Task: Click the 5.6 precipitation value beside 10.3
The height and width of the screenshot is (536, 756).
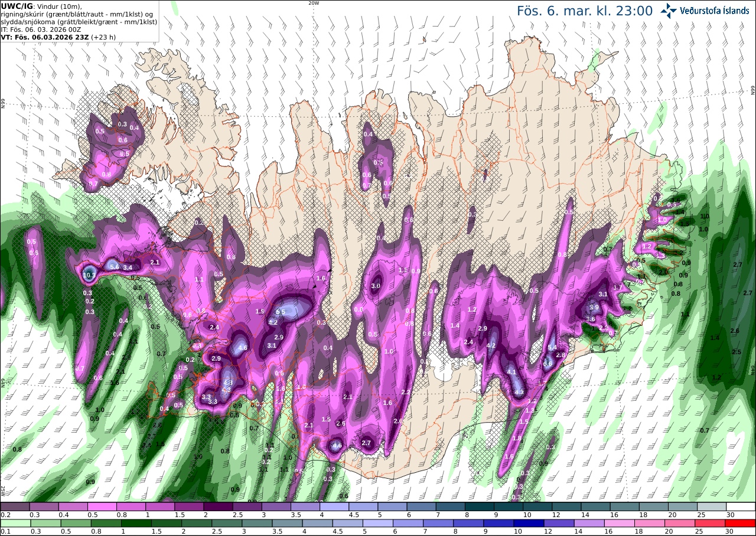Action: pos(115,267)
